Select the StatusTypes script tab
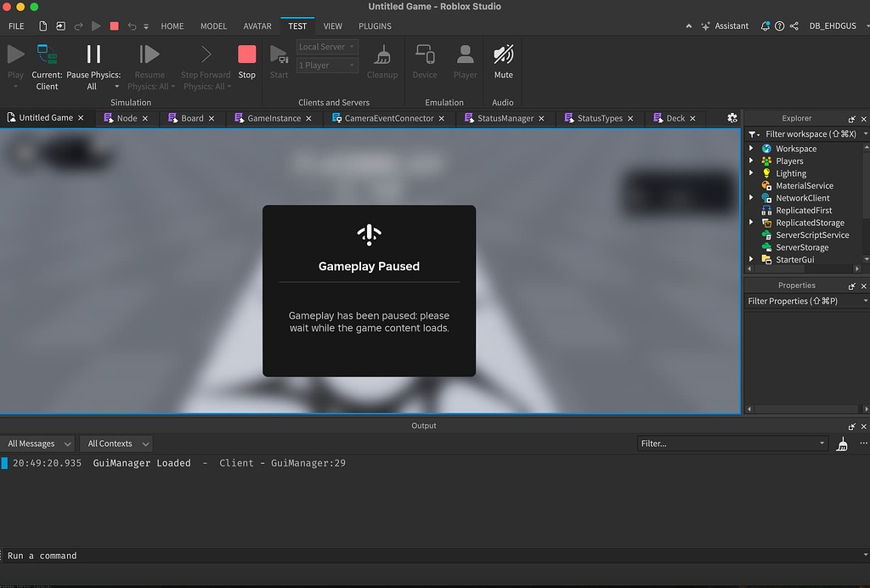 (x=599, y=118)
